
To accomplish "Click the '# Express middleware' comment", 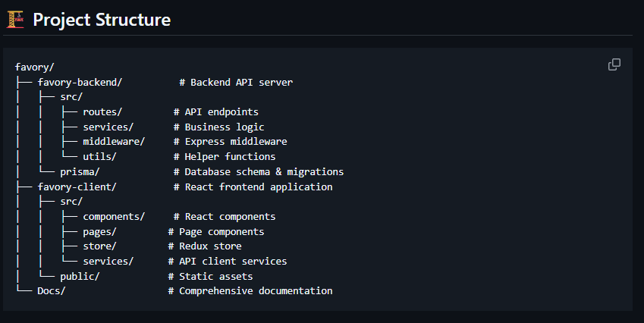I will [x=230, y=142].
